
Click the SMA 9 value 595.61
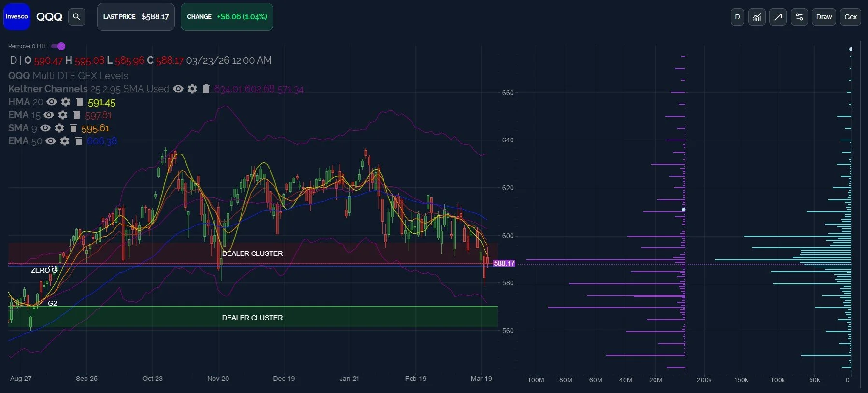(x=96, y=128)
